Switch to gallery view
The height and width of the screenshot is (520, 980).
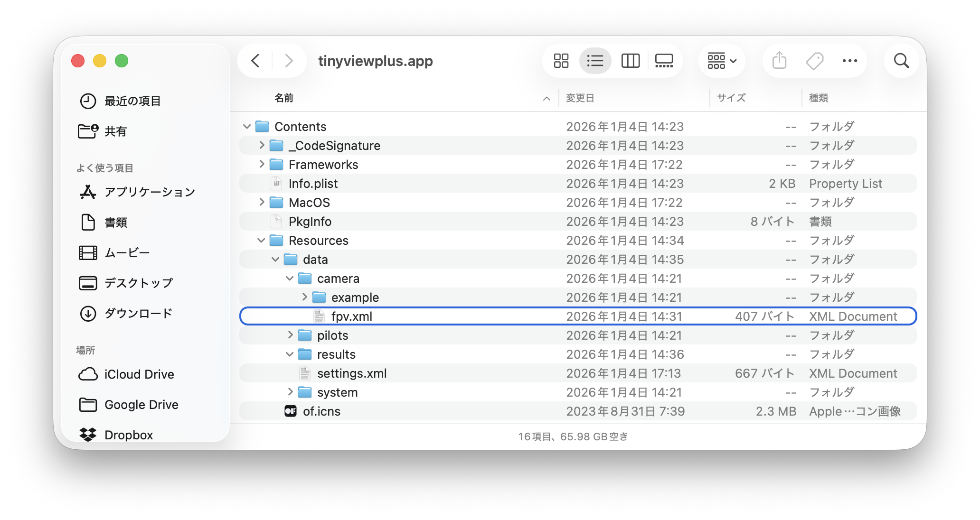click(x=664, y=61)
